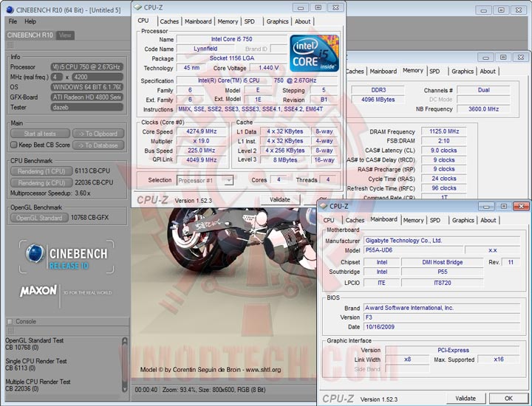Click the Start all tests button
Image resolution: width=532 pixels, height=406 pixels.
39,134
